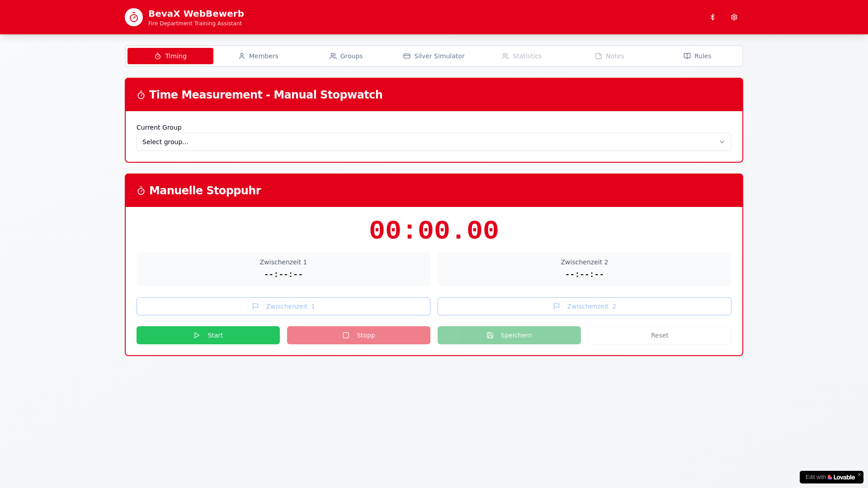Image resolution: width=868 pixels, height=488 pixels.
Task: Go to the Silver Simulator tab
Action: click(434, 56)
